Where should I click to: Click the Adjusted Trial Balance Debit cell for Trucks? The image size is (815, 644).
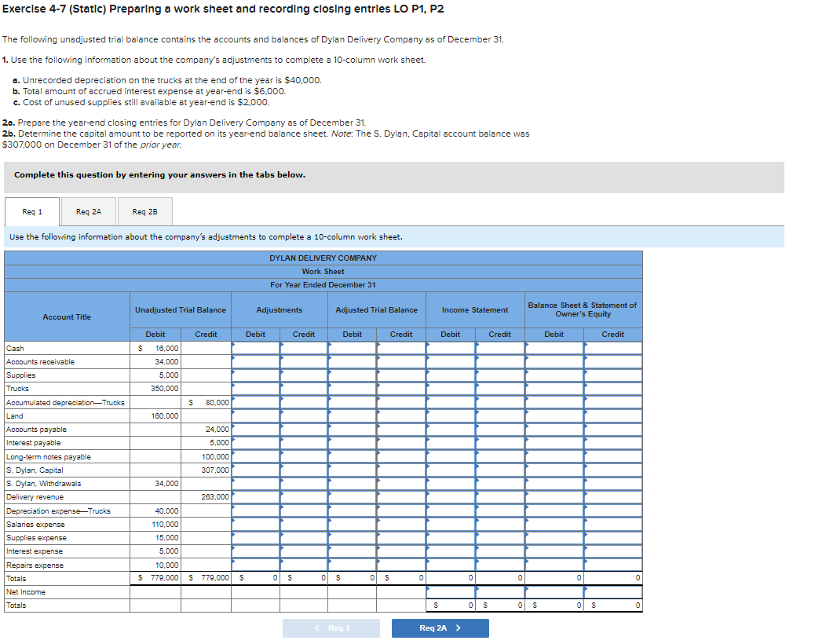tap(352, 388)
